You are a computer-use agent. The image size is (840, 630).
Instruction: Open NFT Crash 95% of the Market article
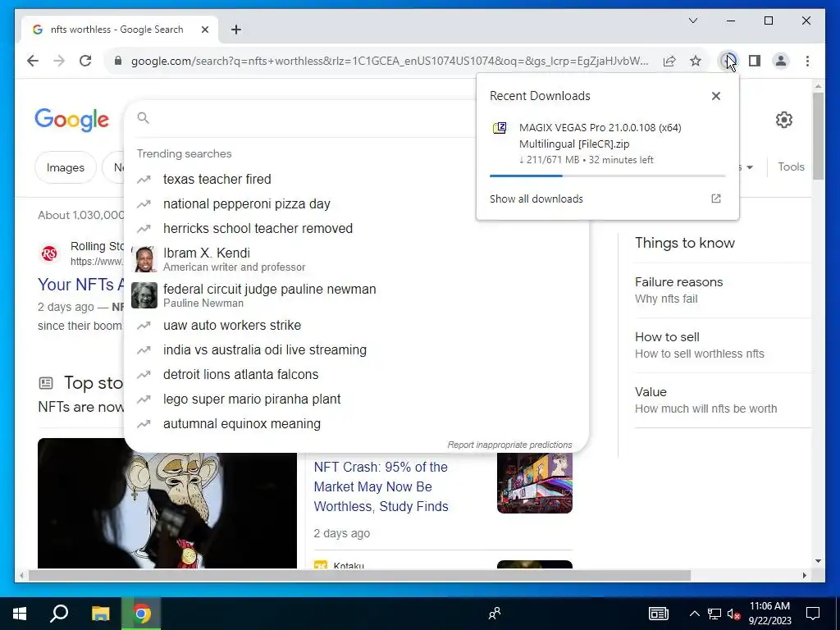click(x=381, y=486)
